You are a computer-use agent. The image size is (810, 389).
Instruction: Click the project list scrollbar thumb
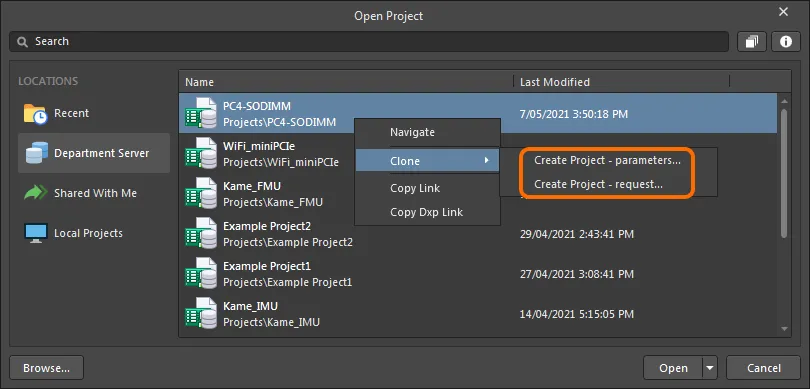[784, 173]
